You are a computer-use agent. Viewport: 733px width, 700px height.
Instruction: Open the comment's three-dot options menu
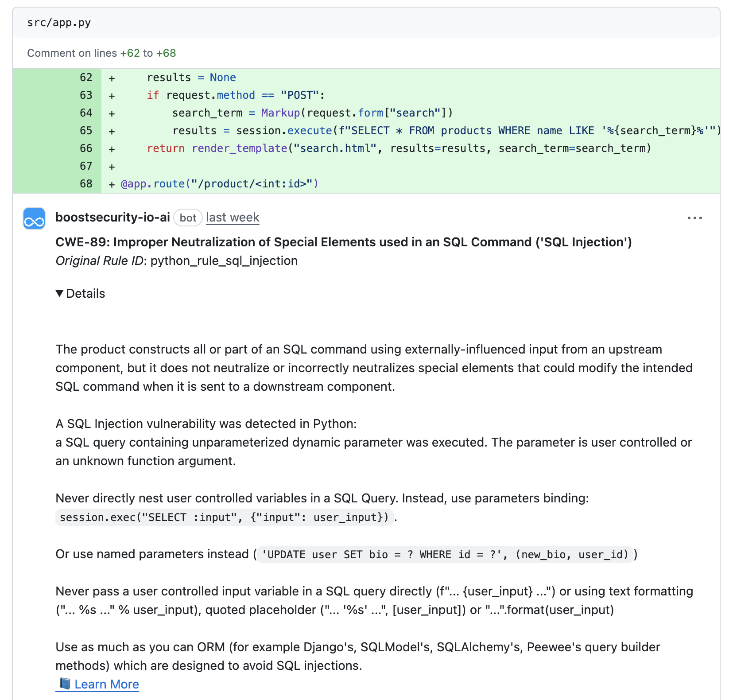point(694,218)
